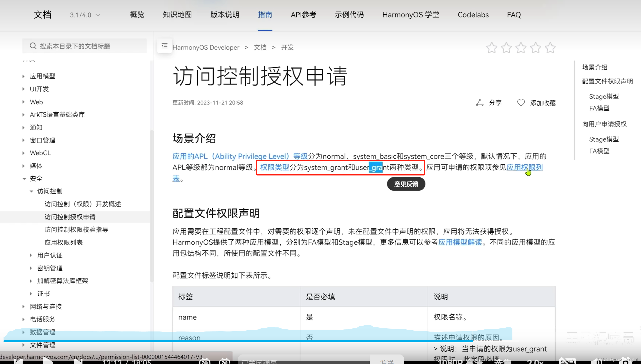Expand the UI开发 tree node
The width and height of the screenshot is (641, 364).
(x=23, y=89)
